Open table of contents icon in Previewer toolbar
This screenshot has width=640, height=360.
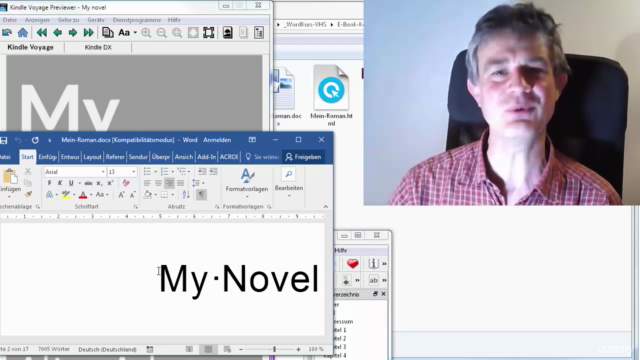click(259, 33)
